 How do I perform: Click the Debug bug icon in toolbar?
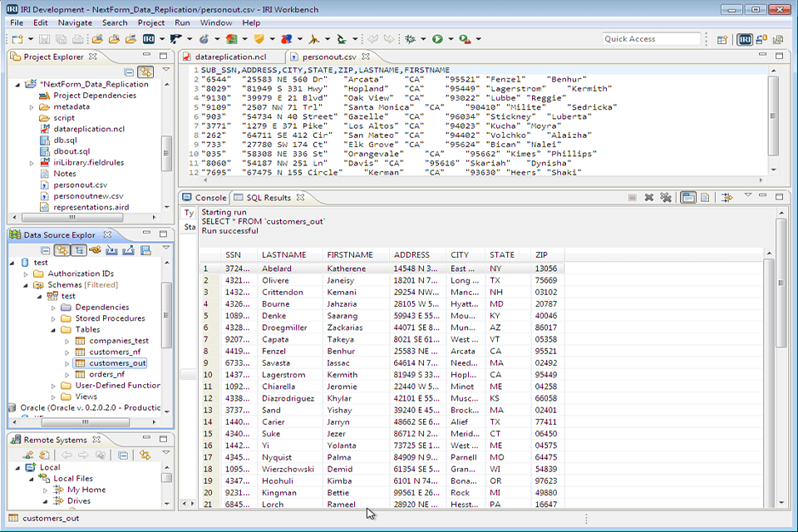tap(410, 39)
